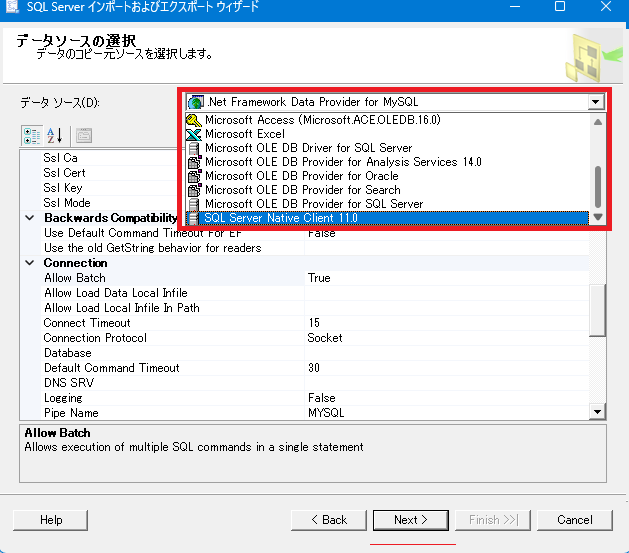
Task: Select Use Default Command Timeout For EF row
Action: click(x=315, y=233)
